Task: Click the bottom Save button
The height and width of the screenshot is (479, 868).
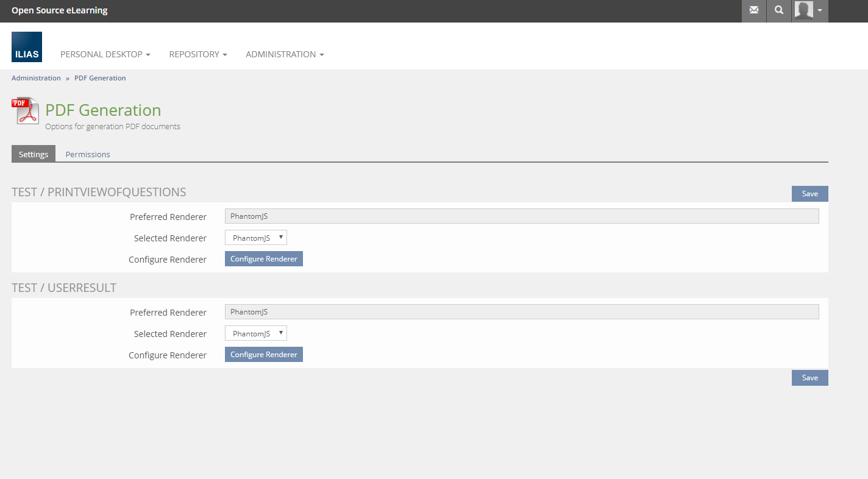Action: coord(809,378)
